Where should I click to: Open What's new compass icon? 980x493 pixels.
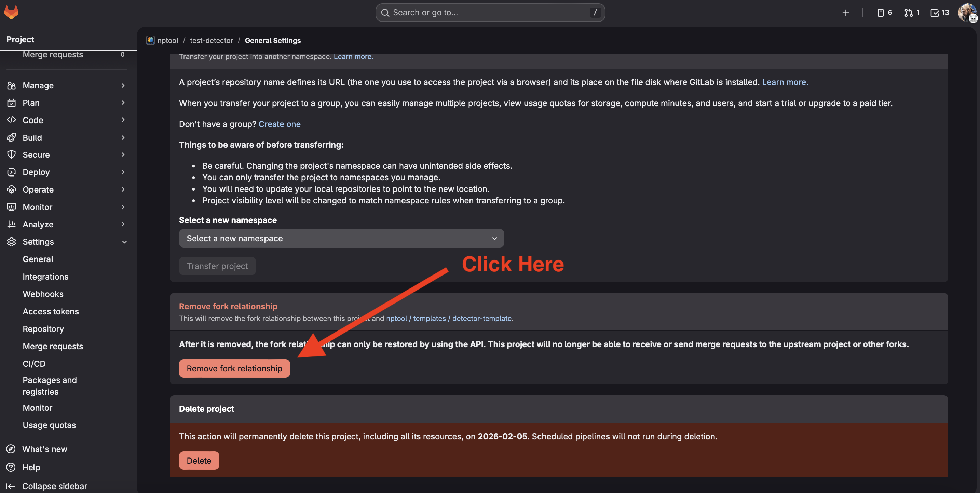coord(11,449)
